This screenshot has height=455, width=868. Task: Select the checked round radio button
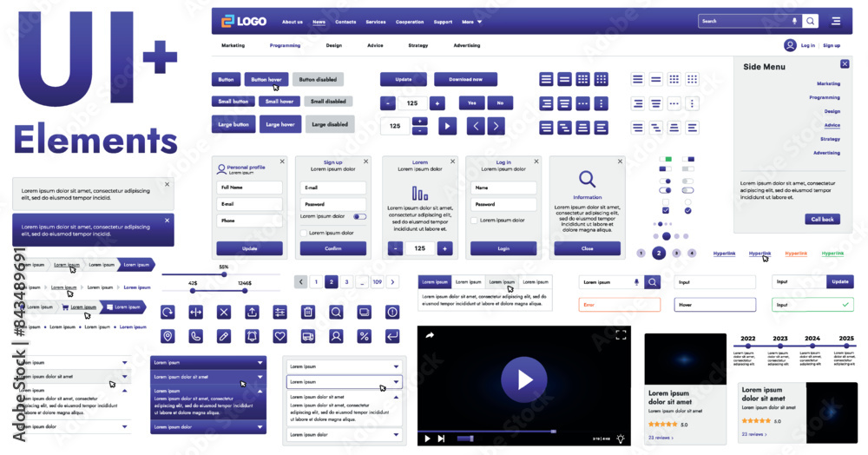tap(687, 210)
